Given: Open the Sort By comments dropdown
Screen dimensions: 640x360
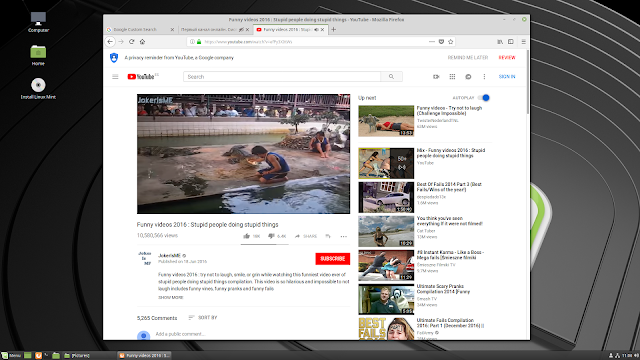Looking at the screenshot, I should [x=203, y=318].
